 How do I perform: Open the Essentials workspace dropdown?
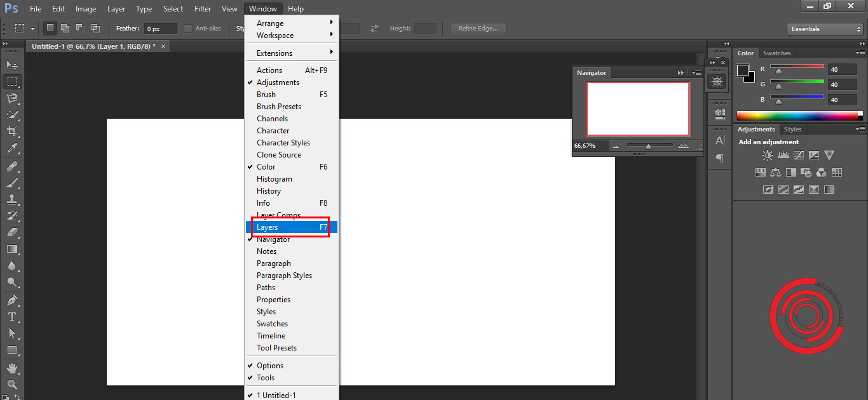tap(824, 29)
